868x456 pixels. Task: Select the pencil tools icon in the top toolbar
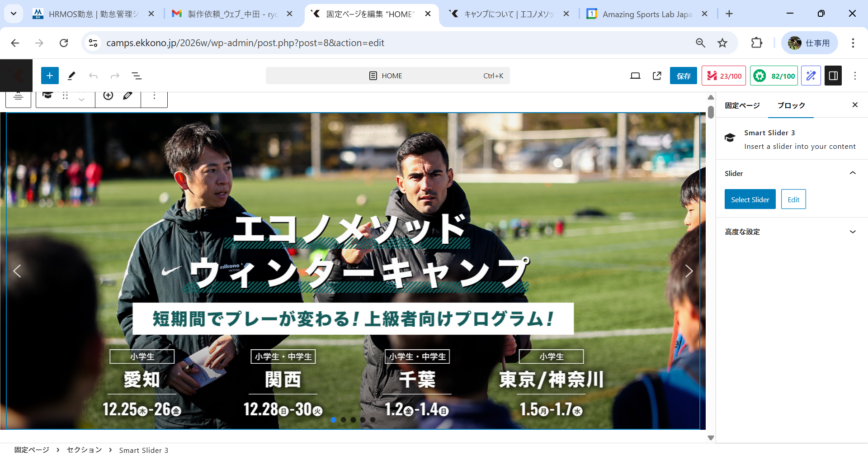[71, 76]
